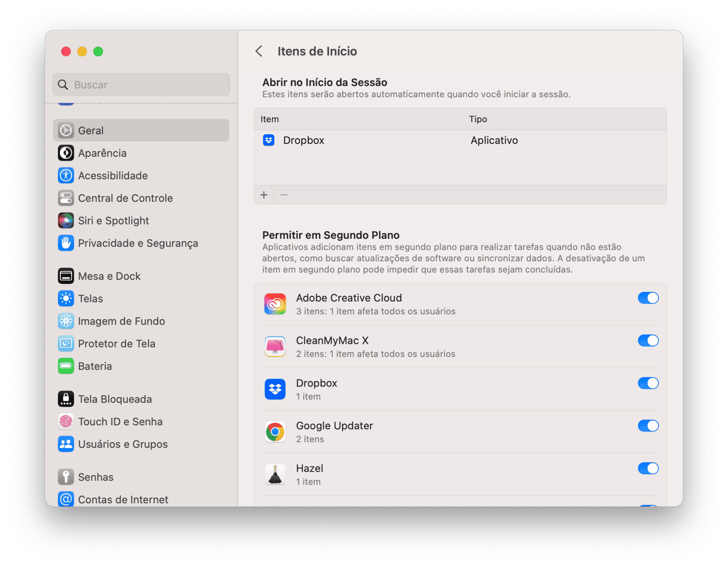Screen dimensions: 728x566
Task: Open Mesa e Dock settings
Action: coord(141,276)
